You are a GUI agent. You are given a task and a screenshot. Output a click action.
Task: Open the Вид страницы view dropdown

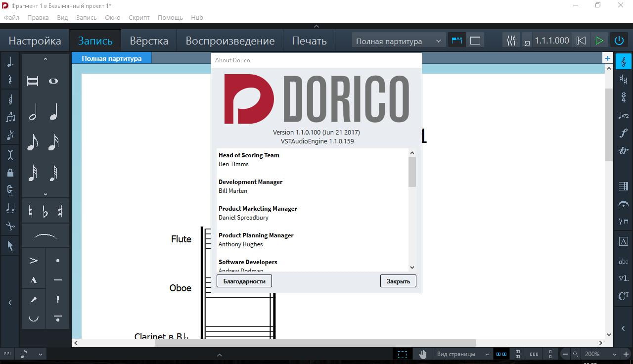(463, 354)
